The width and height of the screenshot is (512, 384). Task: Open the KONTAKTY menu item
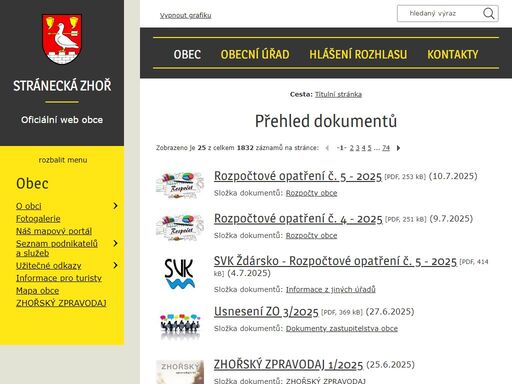[453, 54]
